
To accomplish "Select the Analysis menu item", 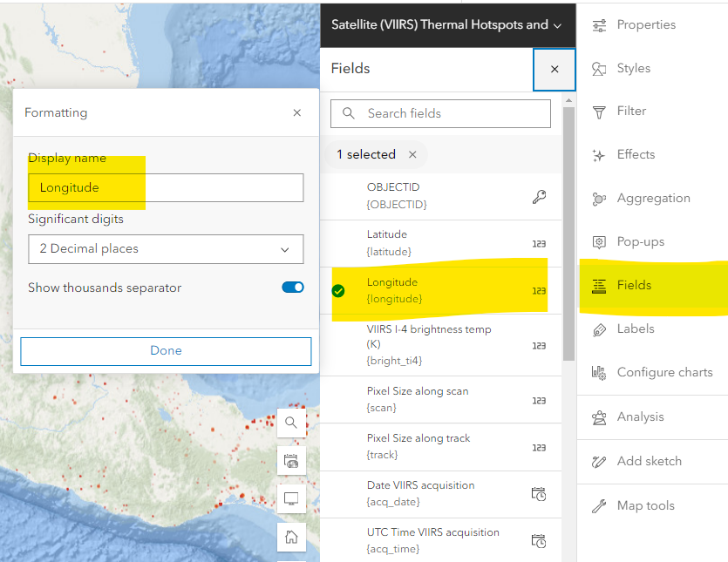I will point(640,417).
